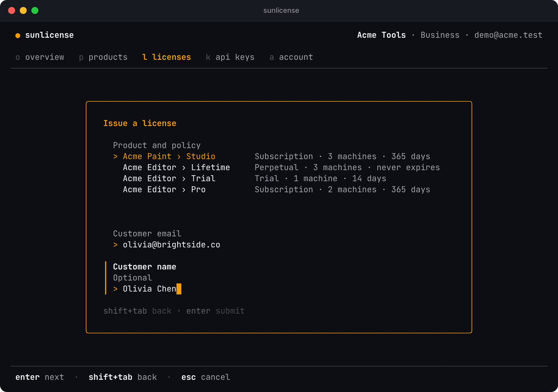The image size is (558, 392).
Task: Click 'Perpetual · 3 machines · never expires'
Action: (347, 168)
